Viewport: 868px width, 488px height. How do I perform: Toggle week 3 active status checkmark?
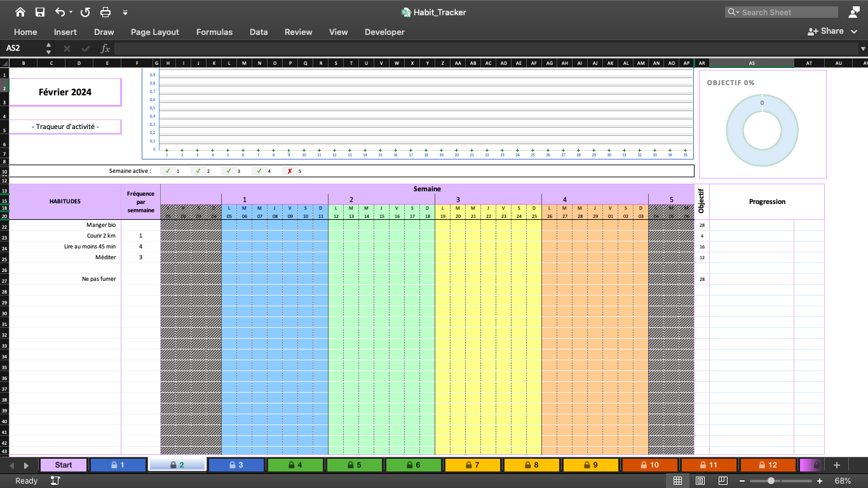229,170
